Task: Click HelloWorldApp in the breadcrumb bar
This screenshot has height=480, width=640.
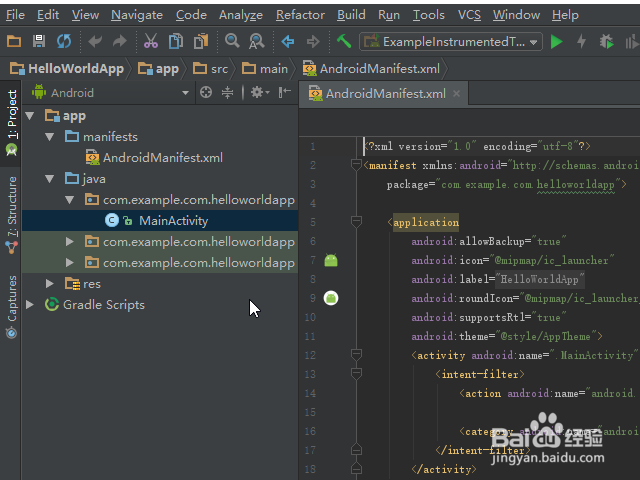Action: pyautogui.click(x=67, y=69)
